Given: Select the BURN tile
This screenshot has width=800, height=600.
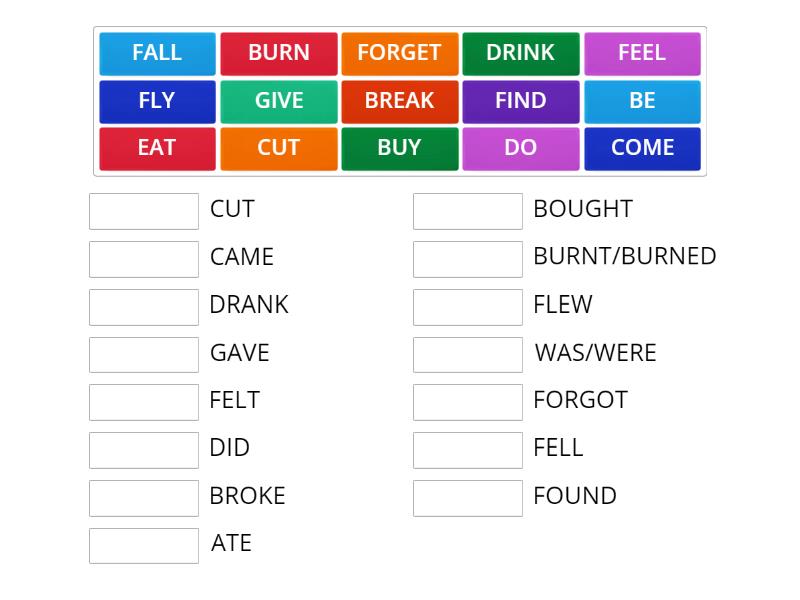Looking at the screenshot, I should pos(278,53).
